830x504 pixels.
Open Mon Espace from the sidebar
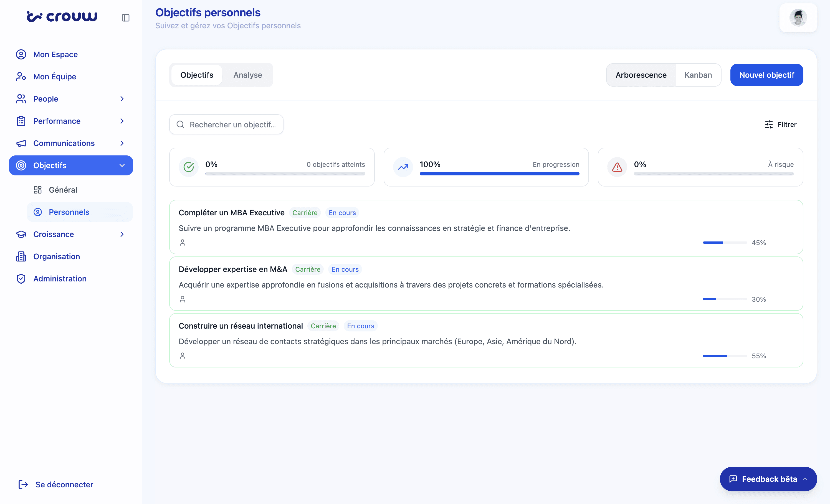pos(55,54)
